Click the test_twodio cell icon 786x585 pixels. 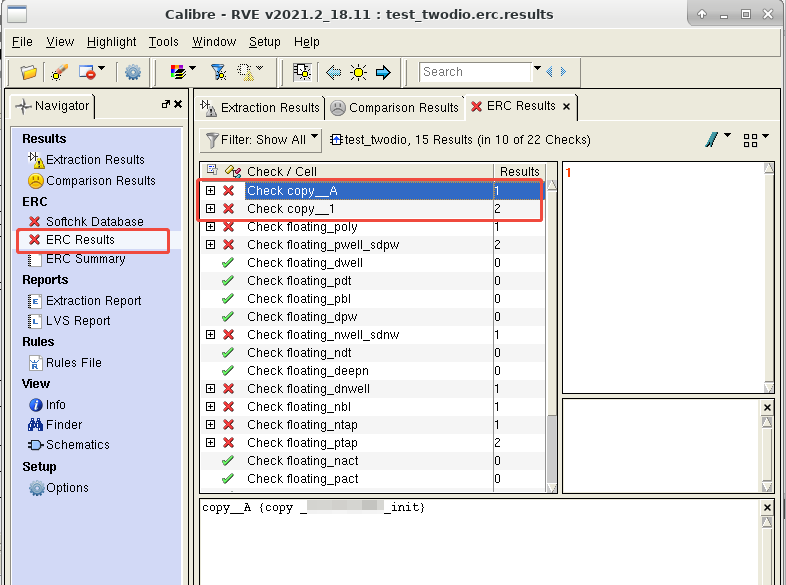(336, 139)
